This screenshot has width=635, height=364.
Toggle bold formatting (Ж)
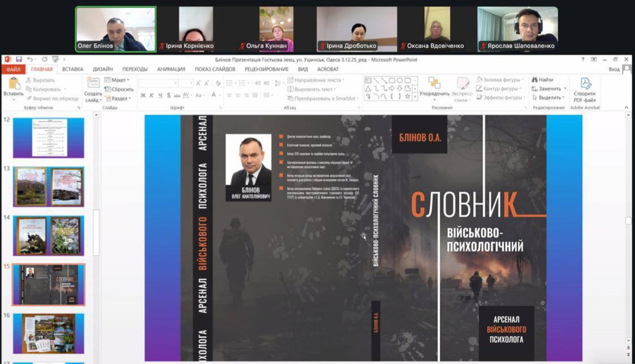point(143,96)
